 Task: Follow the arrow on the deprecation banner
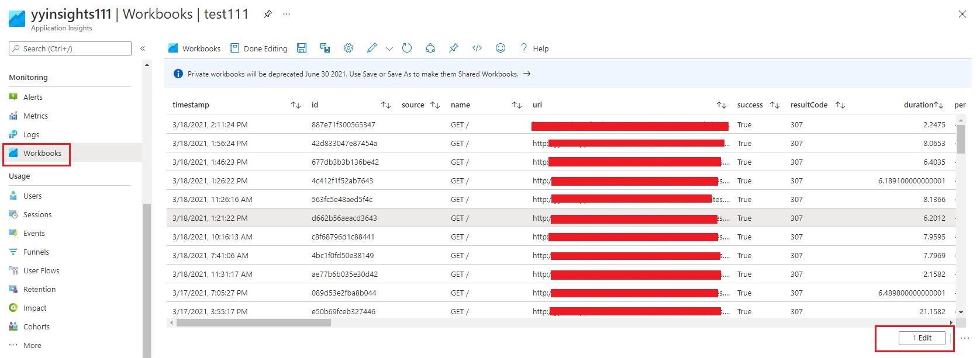(527, 74)
